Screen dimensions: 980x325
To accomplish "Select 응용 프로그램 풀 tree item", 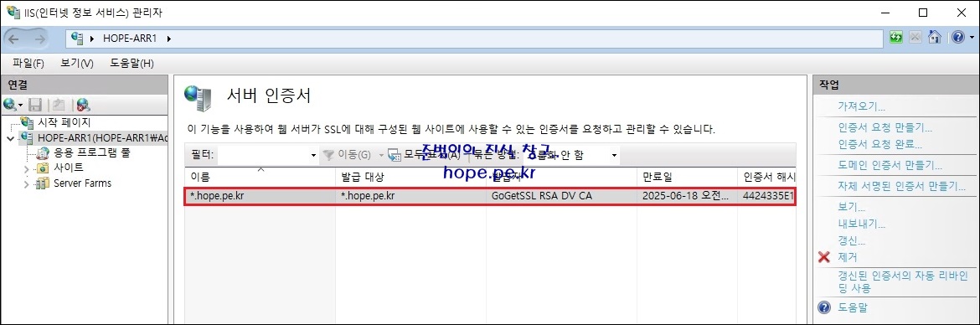I will pyautogui.click(x=92, y=152).
